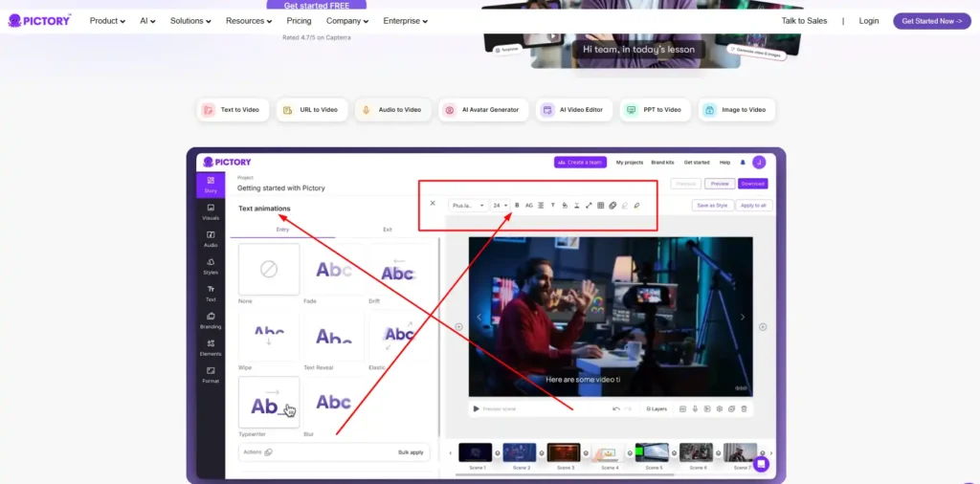Select the Wipe text animation
This screenshot has width=980, height=484.
click(x=269, y=336)
